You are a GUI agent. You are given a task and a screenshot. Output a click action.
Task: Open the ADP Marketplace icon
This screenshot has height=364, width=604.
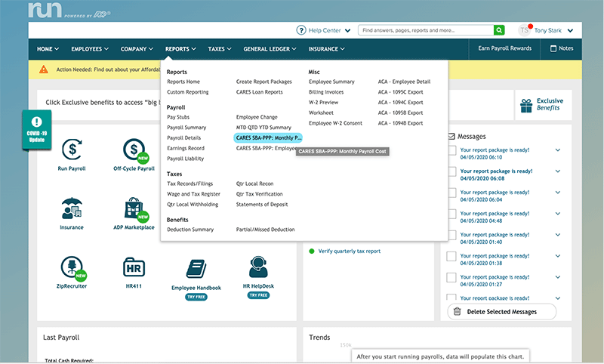135,208
